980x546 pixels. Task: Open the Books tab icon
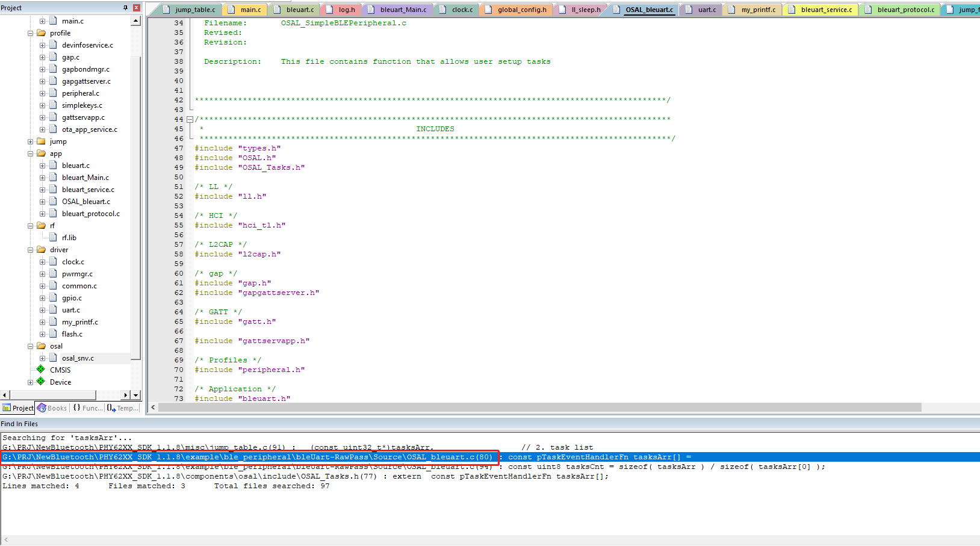coord(42,408)
